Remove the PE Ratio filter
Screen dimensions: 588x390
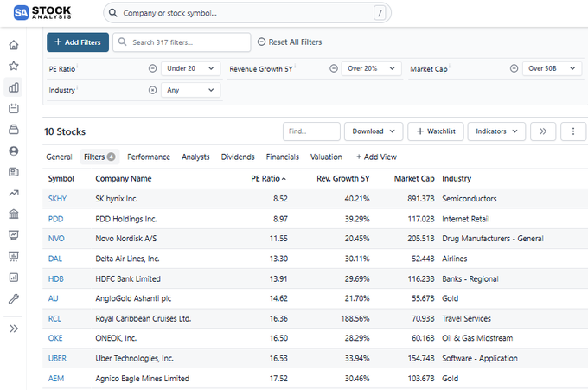tap(152, 68)
